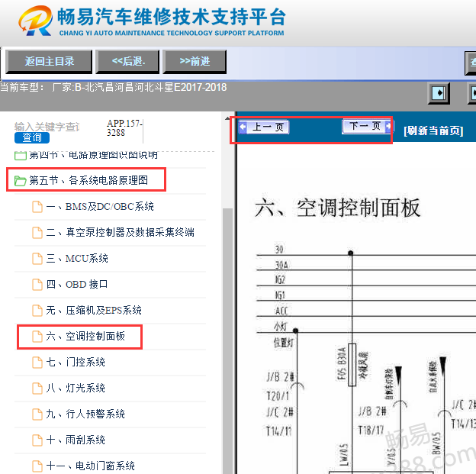Click the right arrow icon on 下一页

coord(388,126)
